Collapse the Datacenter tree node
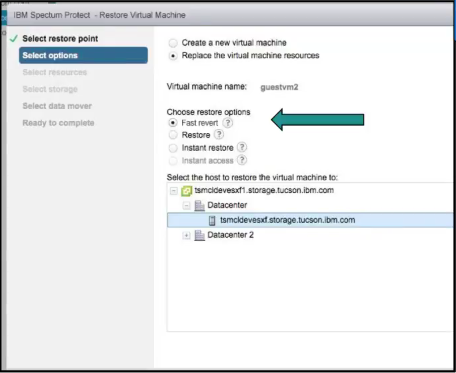The width and height of the screenshot is (456, 373). pyautogui.click(x=186, y=205)
